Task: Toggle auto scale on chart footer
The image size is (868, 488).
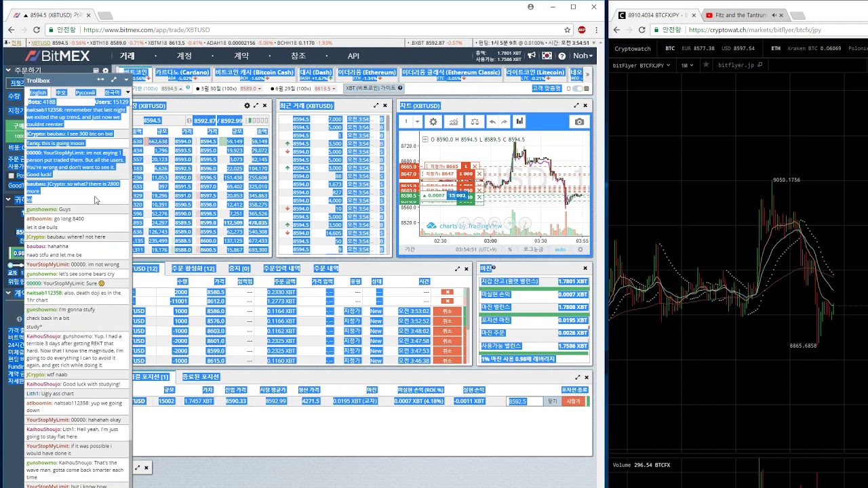Action: 560,249
